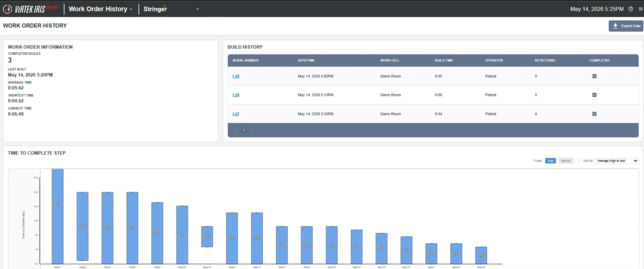The height and width of the screenshot is (269, 644).
Task: Click average time value 0:05:42
Action: click(x=16, y=88)
